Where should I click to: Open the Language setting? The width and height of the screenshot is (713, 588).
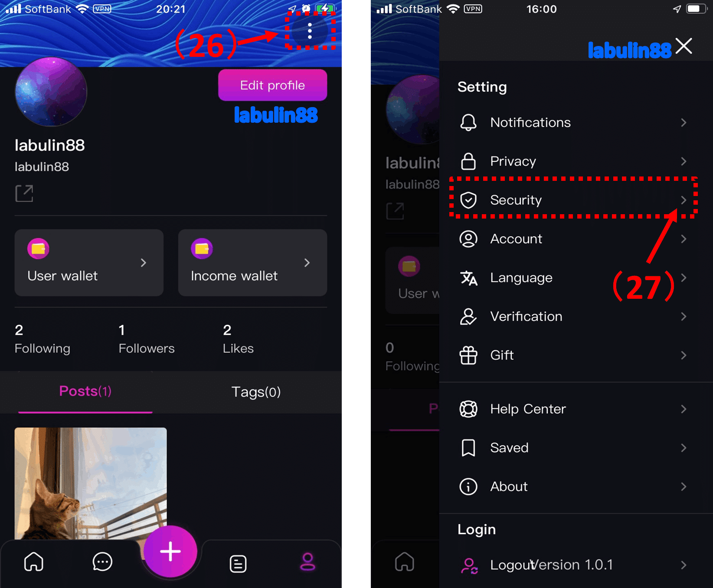[x=572, y=278]
